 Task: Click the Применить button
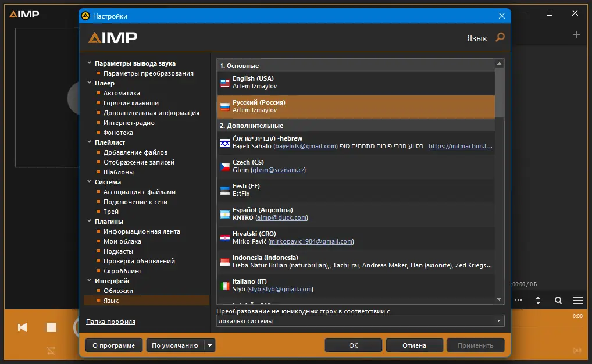coord(475,345)
